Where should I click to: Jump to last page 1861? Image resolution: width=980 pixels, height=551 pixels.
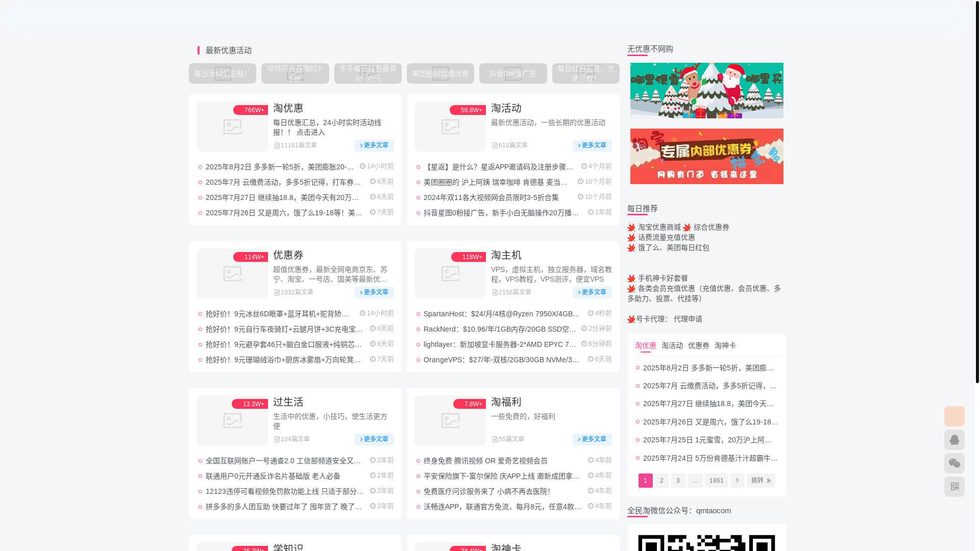(x=716, y=481)
